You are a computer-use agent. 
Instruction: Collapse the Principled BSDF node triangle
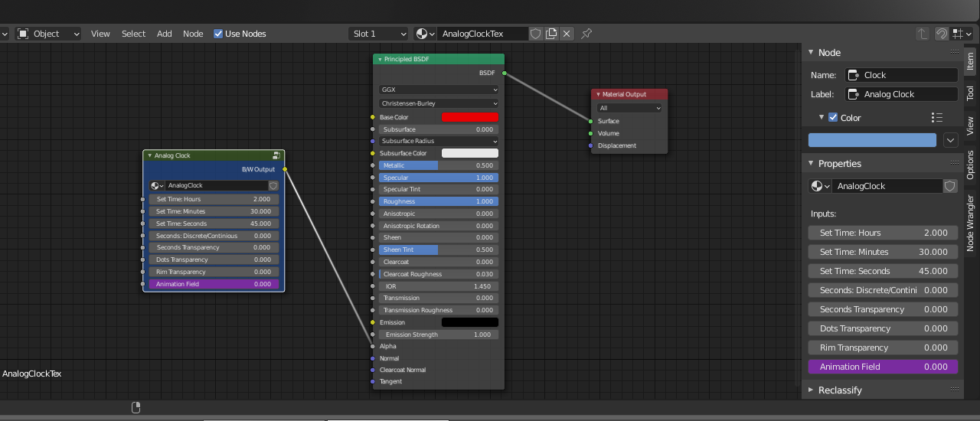point(379,59)
